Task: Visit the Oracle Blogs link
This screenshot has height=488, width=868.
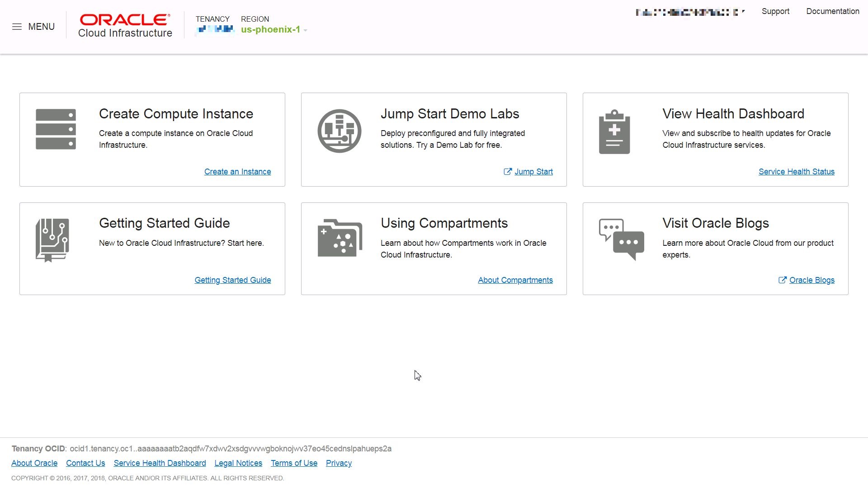Action: pos(812,280)
